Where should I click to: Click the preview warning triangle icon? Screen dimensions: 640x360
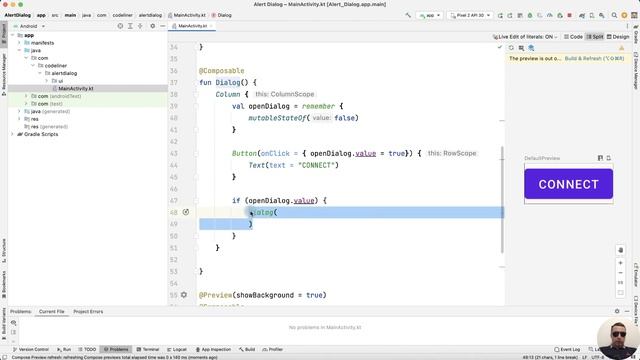pyautogui.click(x=622, y=48)
